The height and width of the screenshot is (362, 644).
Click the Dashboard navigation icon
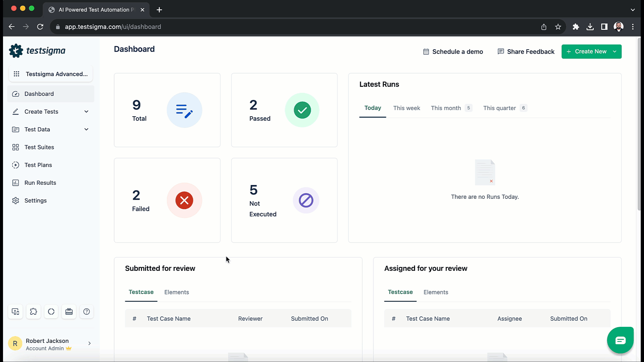point(16,94)
